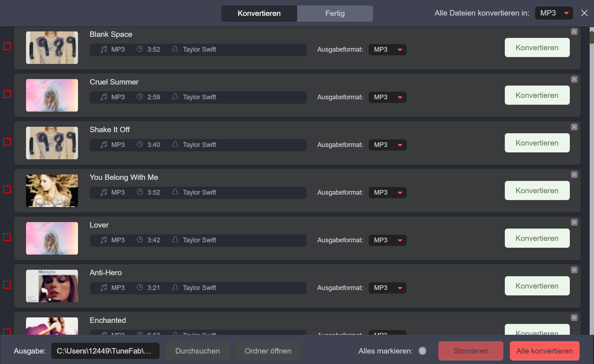This screenshot has height=364, width=594.
Task: Click the vertical scrollbar thumb
Action: click(x=591, y=38)
